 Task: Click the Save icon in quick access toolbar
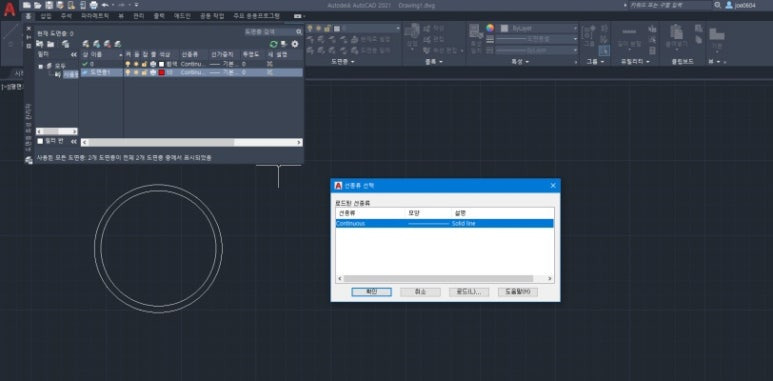click(x=49, y=5)
